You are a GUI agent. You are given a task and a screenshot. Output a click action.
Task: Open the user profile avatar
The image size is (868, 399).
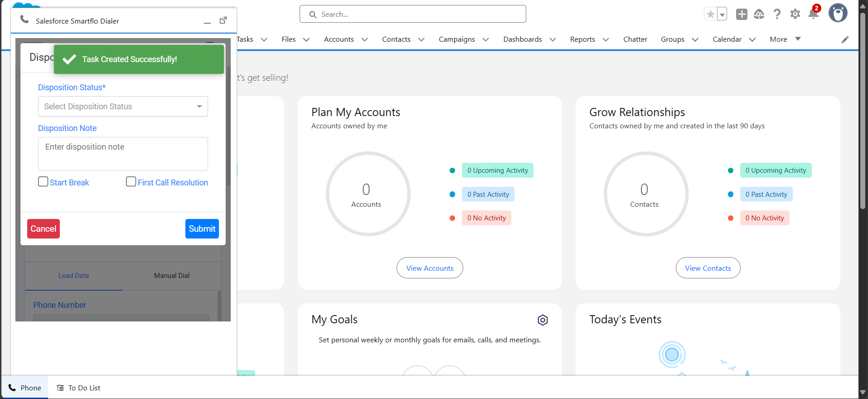tap(838, 13)
